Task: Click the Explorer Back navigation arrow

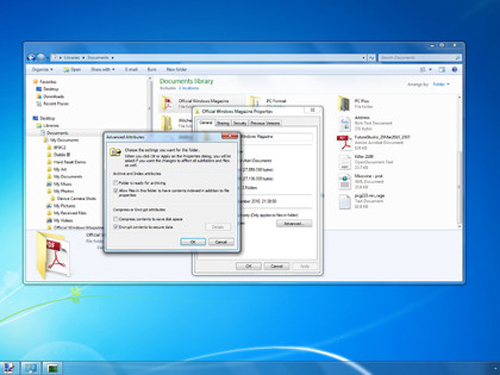Action: click(x=31, y=58)
